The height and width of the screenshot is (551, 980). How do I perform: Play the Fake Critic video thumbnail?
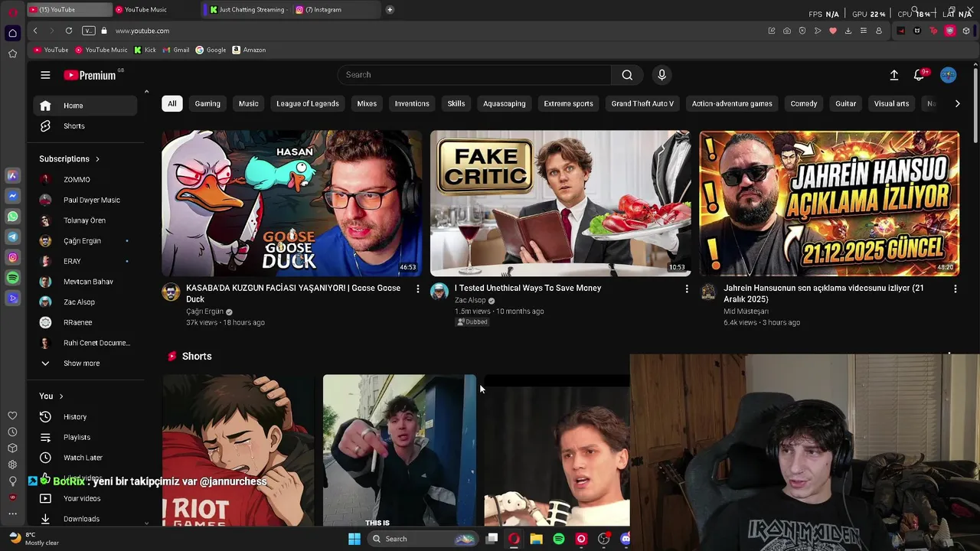pyautogui.click(x=560, y=203)
